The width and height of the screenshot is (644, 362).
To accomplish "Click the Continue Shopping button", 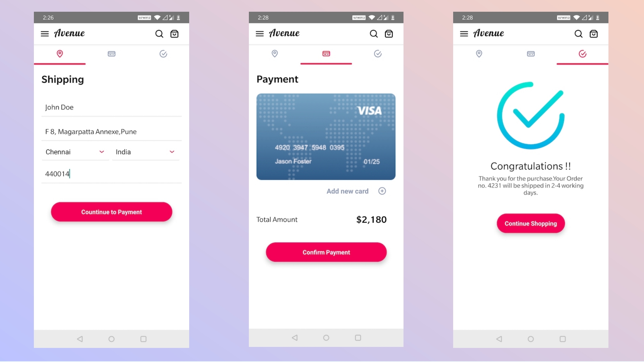I will [x=530, y=223].
